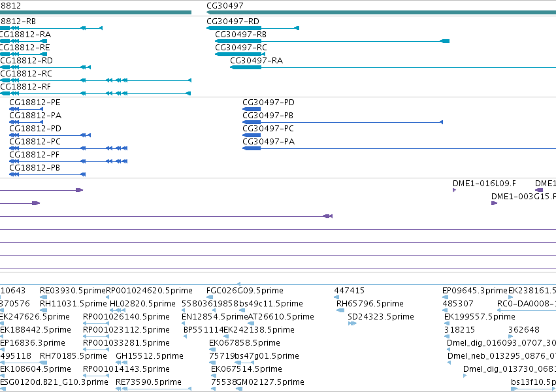Open the bs47g01.5prime EST label
The height and width of the screenshot is (392, 556).
tap(267, 356)
